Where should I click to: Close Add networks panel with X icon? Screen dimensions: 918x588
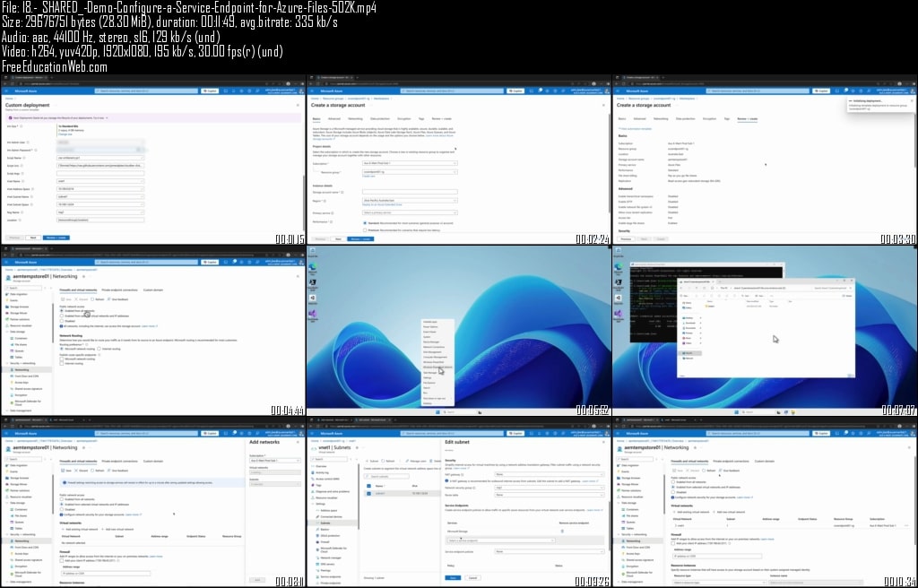click(x=298, y=442)
